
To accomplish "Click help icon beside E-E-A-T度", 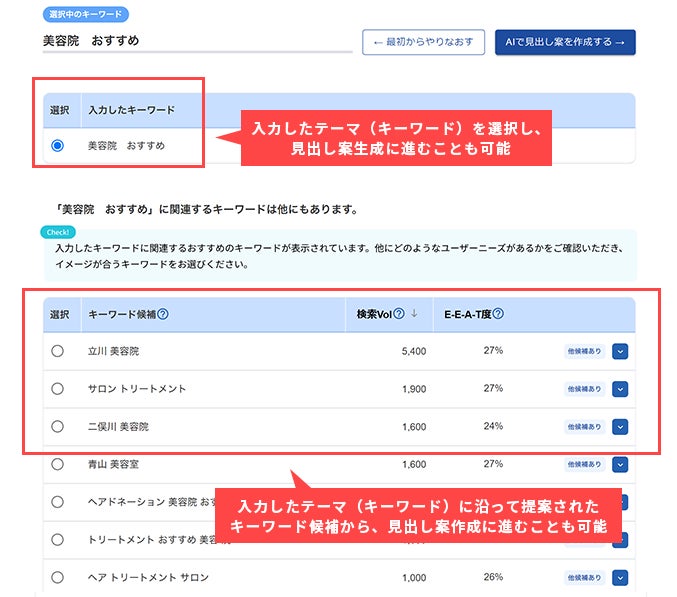I will (x=498, y=314).
